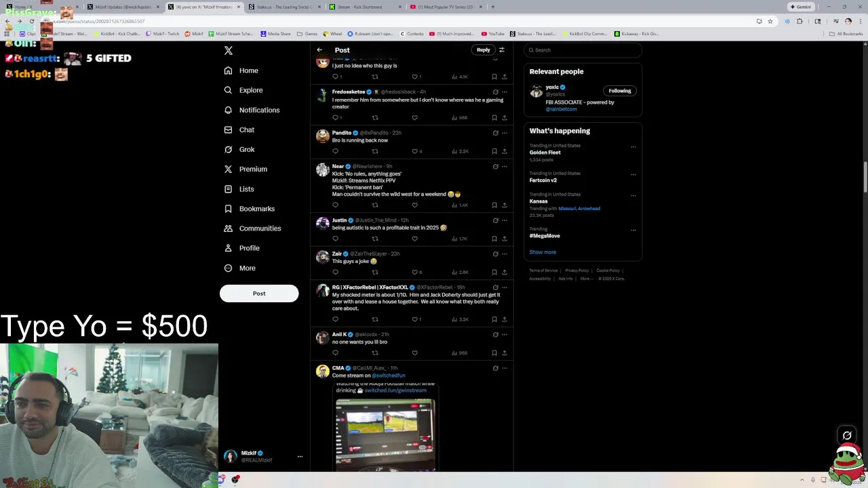Bookmark the Pandito post

[494, 151]
